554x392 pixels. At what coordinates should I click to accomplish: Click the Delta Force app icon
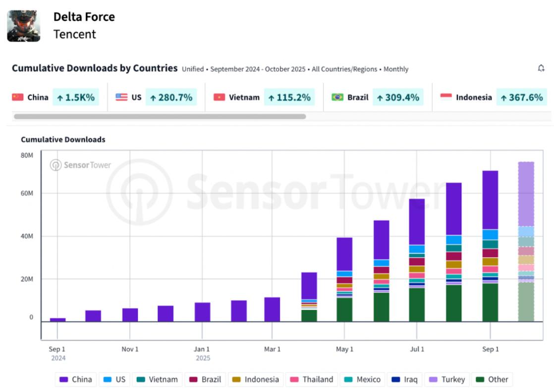pyautogui.click(x=23, y=26)
